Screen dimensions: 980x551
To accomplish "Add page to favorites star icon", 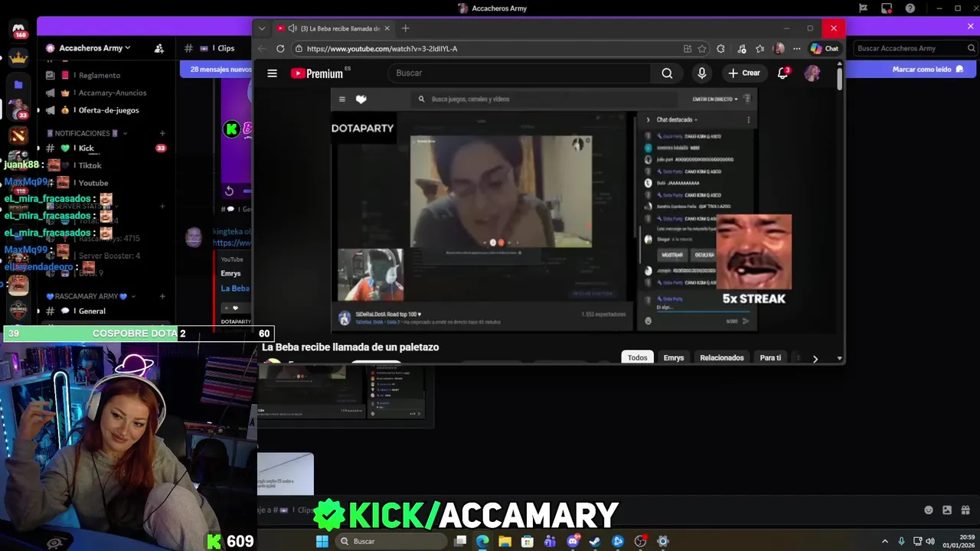I will coord(702,48).
